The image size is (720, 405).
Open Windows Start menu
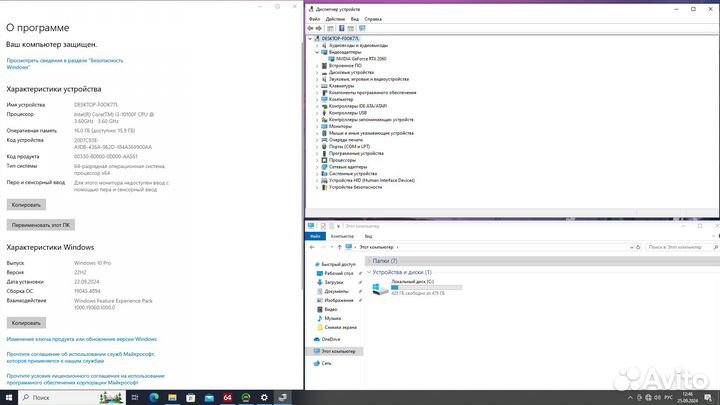(x=9, y=397)
